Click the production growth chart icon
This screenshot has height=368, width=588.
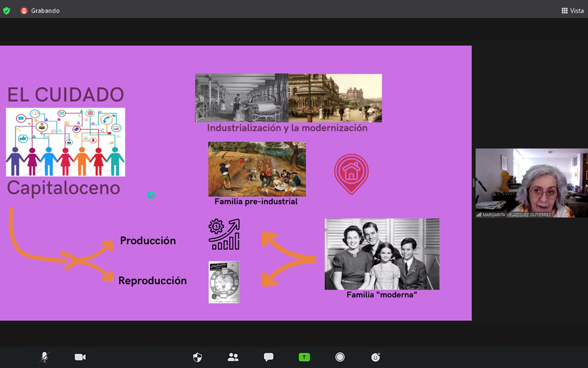(224, 234)
